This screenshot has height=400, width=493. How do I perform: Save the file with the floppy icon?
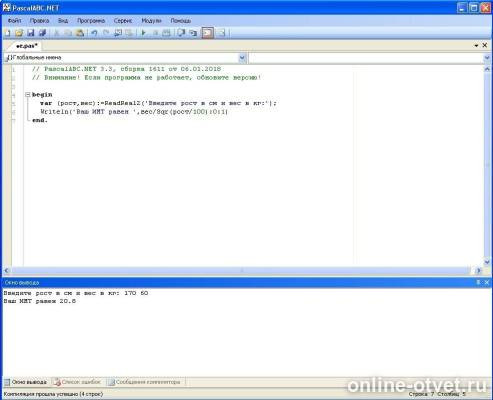click(31, 33)
